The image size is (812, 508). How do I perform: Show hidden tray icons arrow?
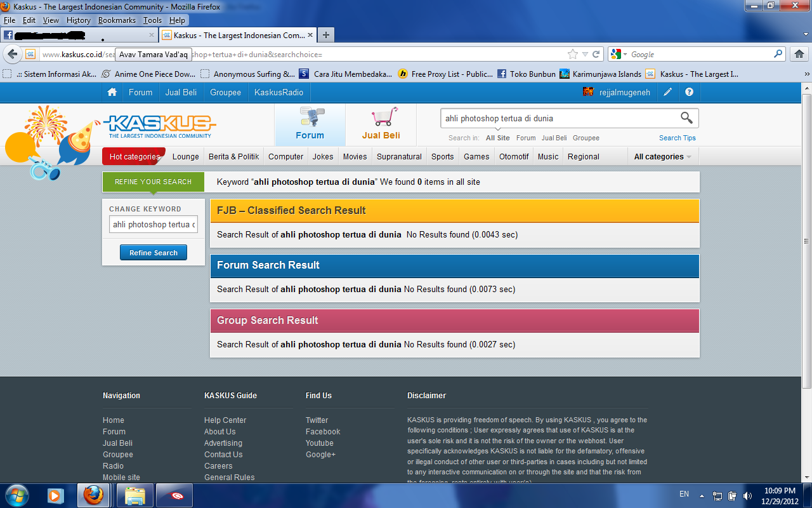(702, 495)
